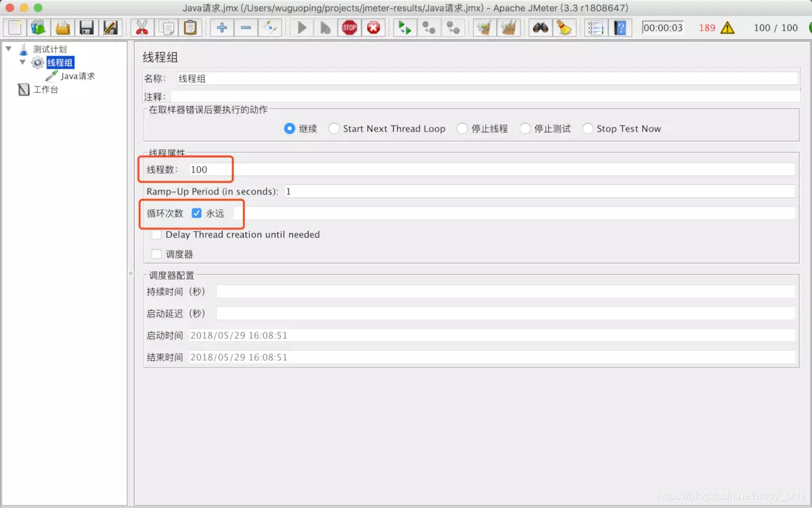
Task: Click the Remote stop all icon
Action: pyautogui.click(x=428, y=28)
